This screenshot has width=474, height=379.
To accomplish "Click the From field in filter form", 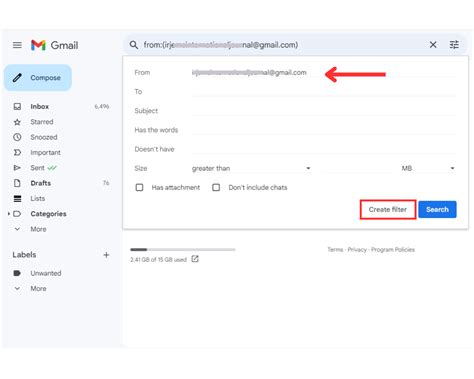I will [x=323, y=72].
